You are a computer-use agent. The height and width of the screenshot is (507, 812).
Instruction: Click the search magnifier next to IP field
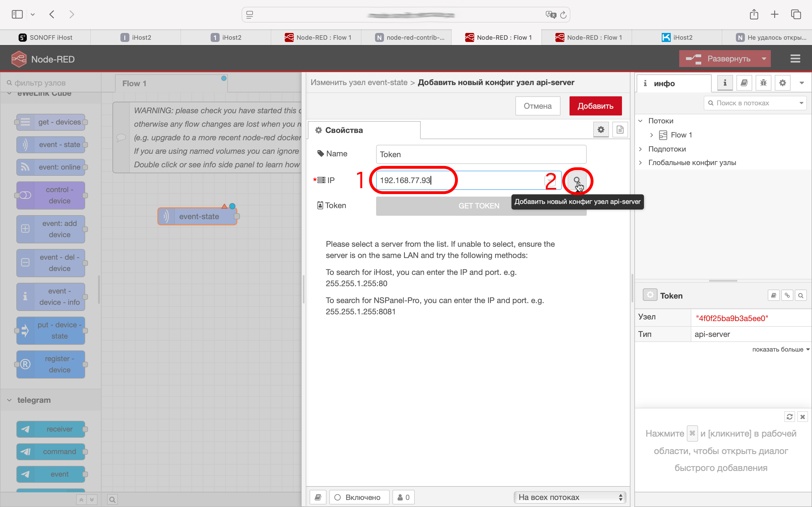click(x=577, y=180)
